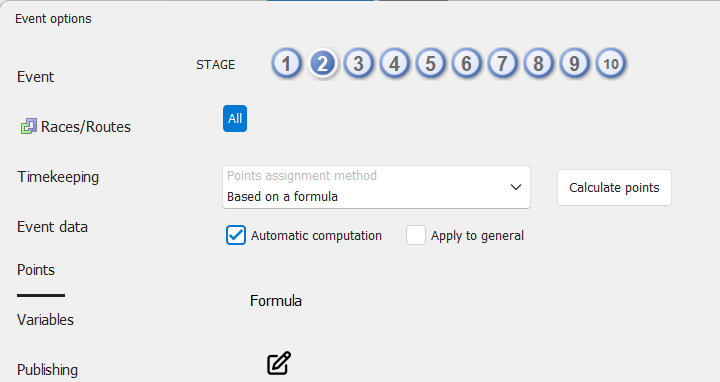
Task: Click the Races/Routes icon in sidebar
Action: click(28, 126)
